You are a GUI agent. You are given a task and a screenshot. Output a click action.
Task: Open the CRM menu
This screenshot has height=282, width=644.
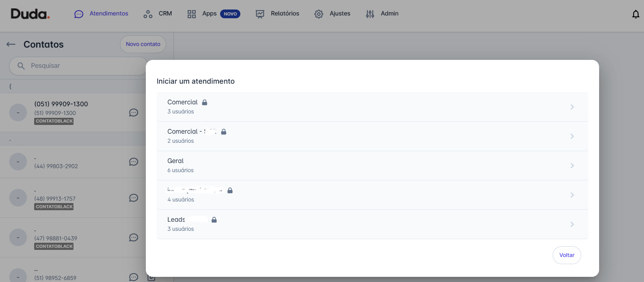point(158,14)
